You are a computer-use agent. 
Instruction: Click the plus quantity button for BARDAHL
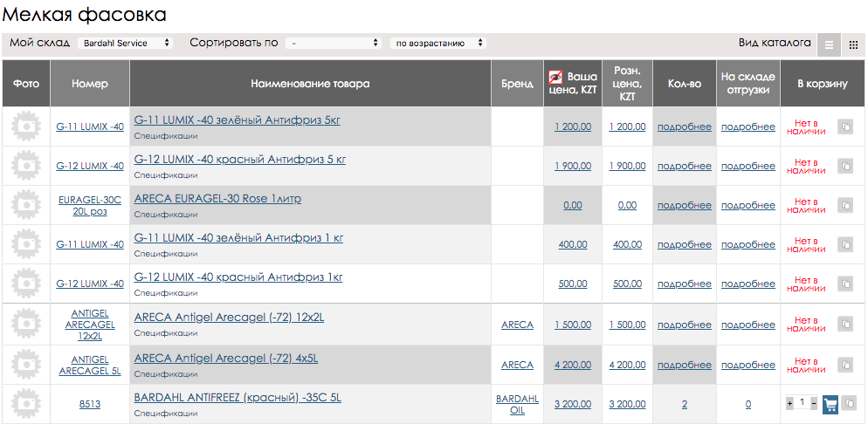(x=790, y=404)
